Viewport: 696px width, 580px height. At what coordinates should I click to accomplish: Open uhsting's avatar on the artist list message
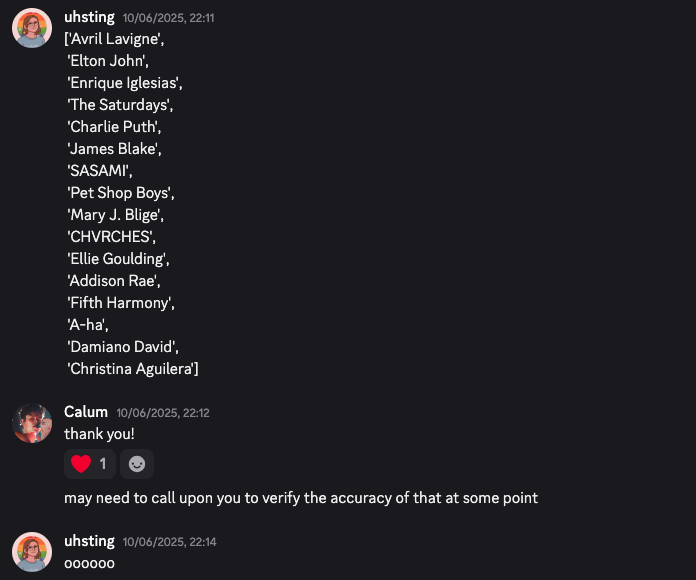32,28
